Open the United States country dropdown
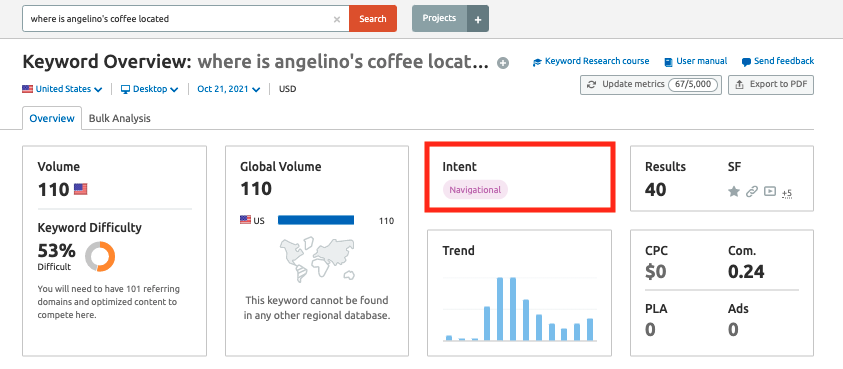Viewport: 843px width, 369px height. pos(62,89)
